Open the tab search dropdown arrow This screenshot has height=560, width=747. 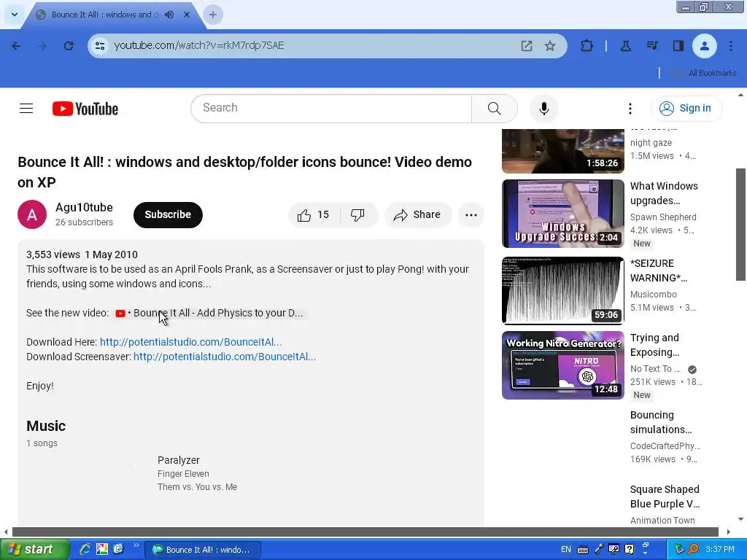point(15,15)
